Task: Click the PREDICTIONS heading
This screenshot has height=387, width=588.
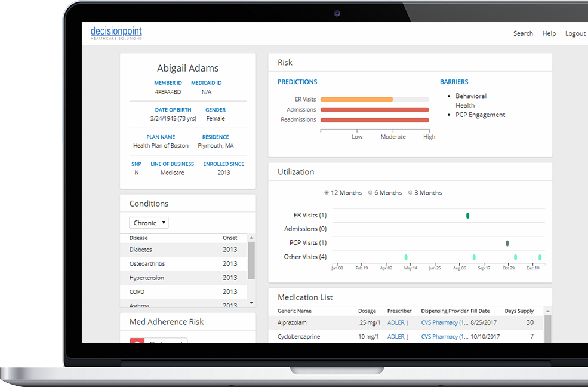Action: [297, 82]
